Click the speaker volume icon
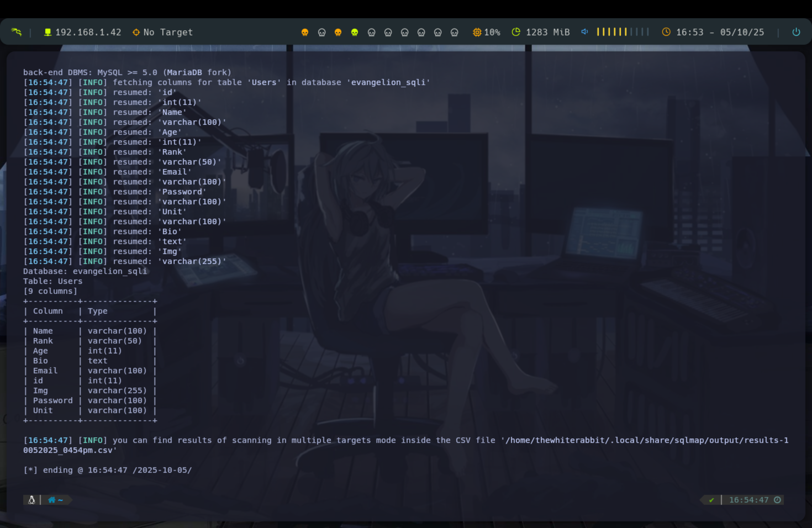The width and height of the screenshot is (812, 528). 584,32
